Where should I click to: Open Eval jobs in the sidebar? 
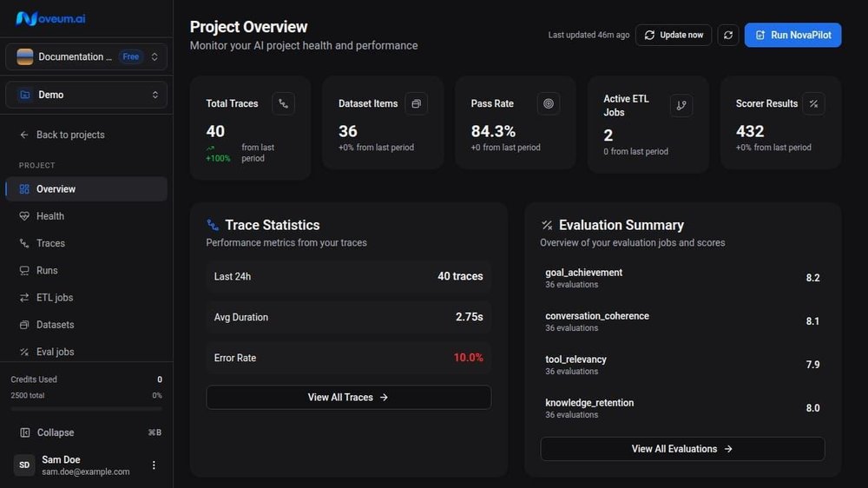click(86, 352)
